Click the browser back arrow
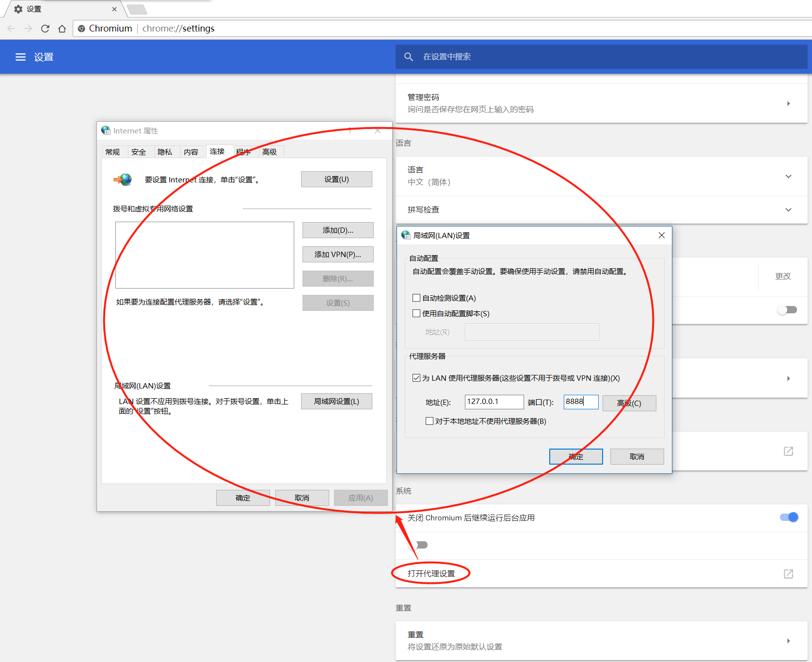812x662 pixels. point(12,29)
